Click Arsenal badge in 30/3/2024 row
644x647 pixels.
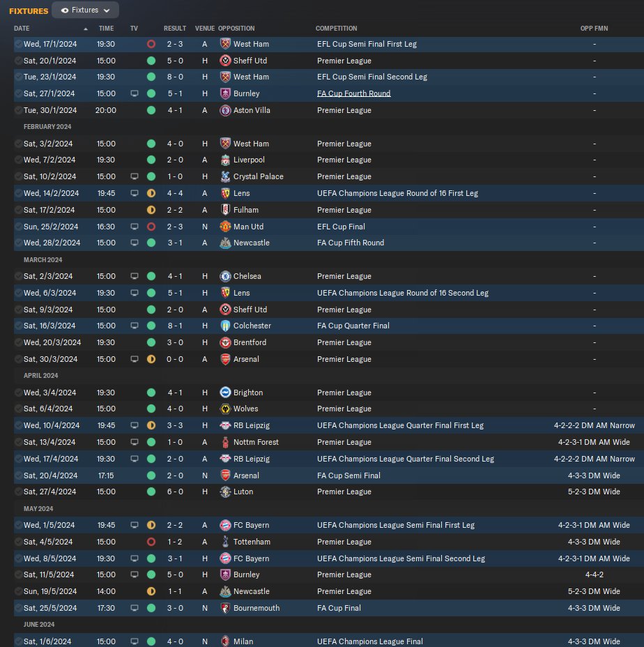pyautogui.click(x=225, y=359)
